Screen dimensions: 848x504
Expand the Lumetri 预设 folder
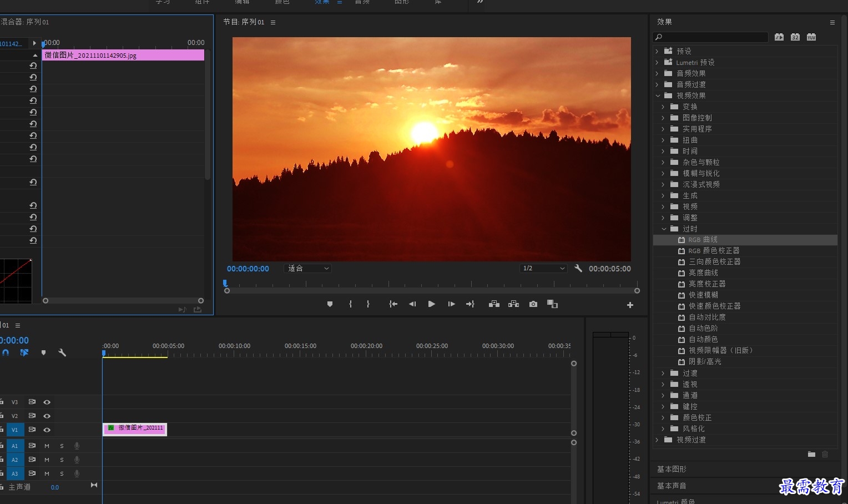coord(657,62)
